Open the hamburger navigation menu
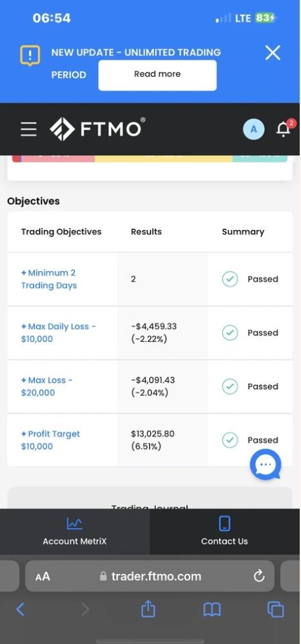The width and height of the screenshot is (301, 644). coord(28,129)
